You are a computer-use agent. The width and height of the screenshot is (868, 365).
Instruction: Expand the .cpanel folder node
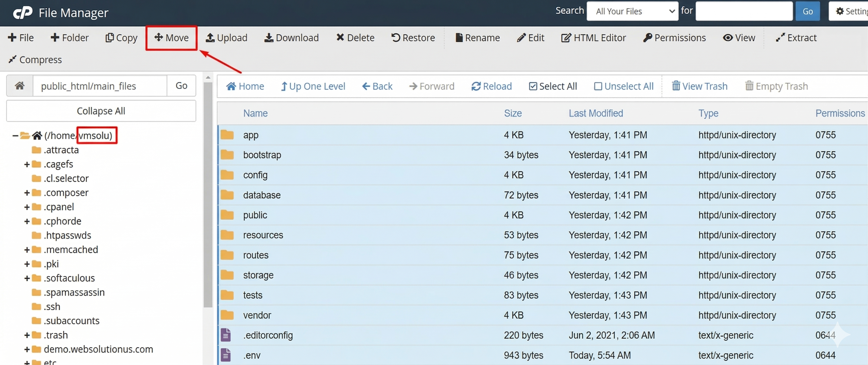(x=27, y=207)
